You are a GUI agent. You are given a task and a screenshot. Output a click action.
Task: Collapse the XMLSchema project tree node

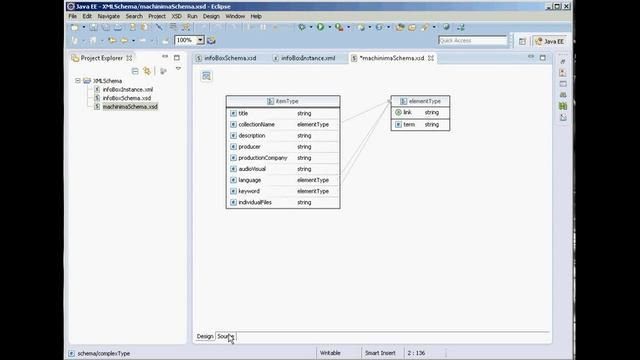(x=78, y=81)
